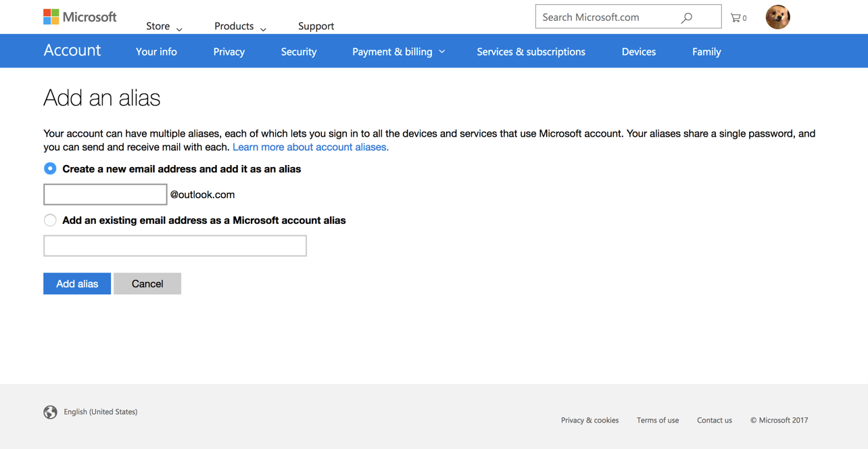Click the new outlook.com alias text field
This screenshot has height=449, width=868.
(105, 194)
